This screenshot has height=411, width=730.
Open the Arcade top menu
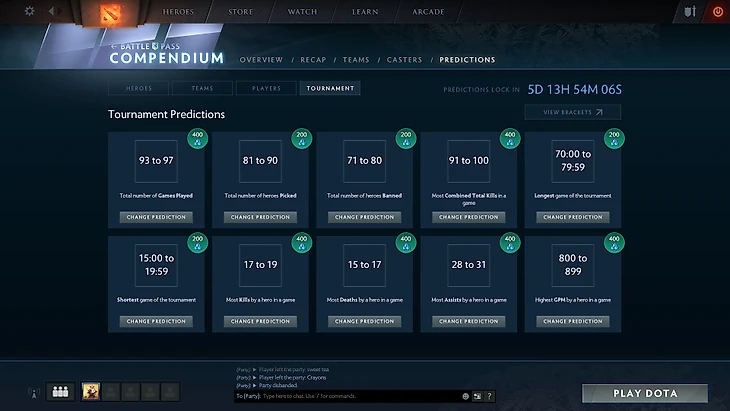pyautogui.click(x=428, y=12)
